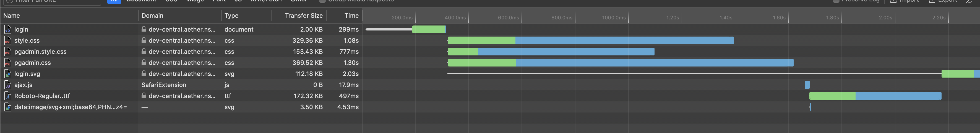Click the Domain column header
The image size is (980, 133).
pyautogui.click(x=152, y=16)
